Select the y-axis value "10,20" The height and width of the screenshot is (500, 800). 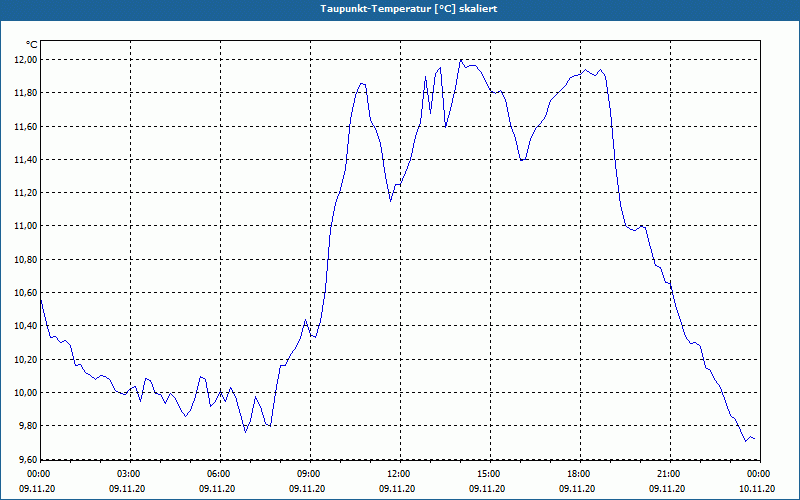pyautogui.click(x=27, y=359)
